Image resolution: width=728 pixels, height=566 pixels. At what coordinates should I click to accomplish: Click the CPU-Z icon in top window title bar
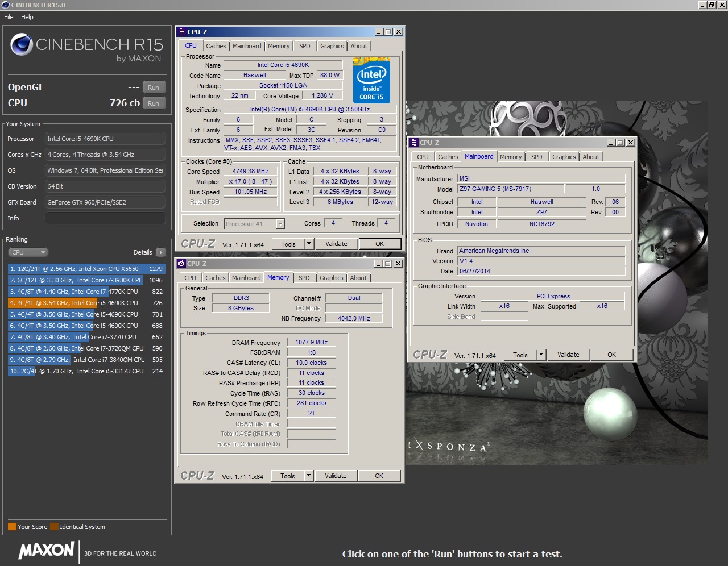(182, 32)
